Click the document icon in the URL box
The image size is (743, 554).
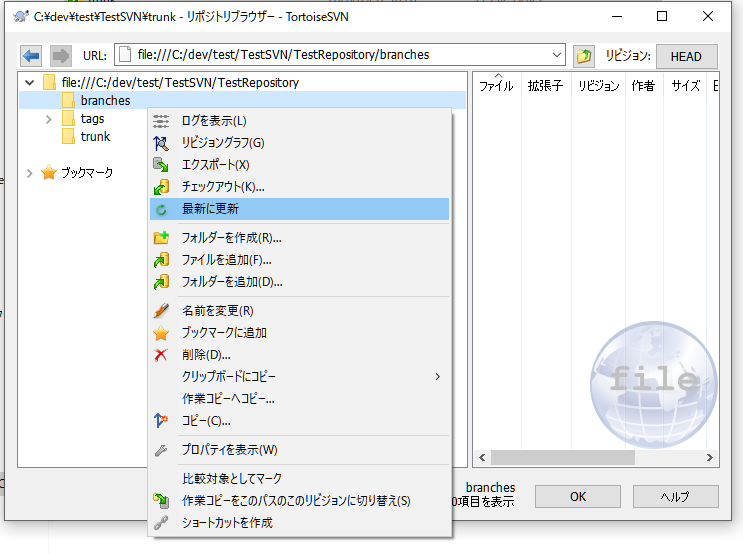tap(125, 54)
